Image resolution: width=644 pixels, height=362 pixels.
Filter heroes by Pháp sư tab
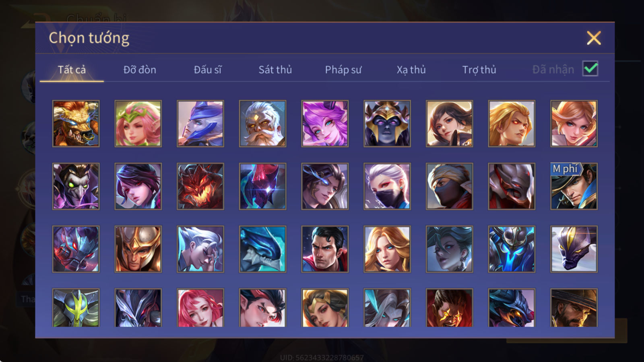[x=343, y=70]
